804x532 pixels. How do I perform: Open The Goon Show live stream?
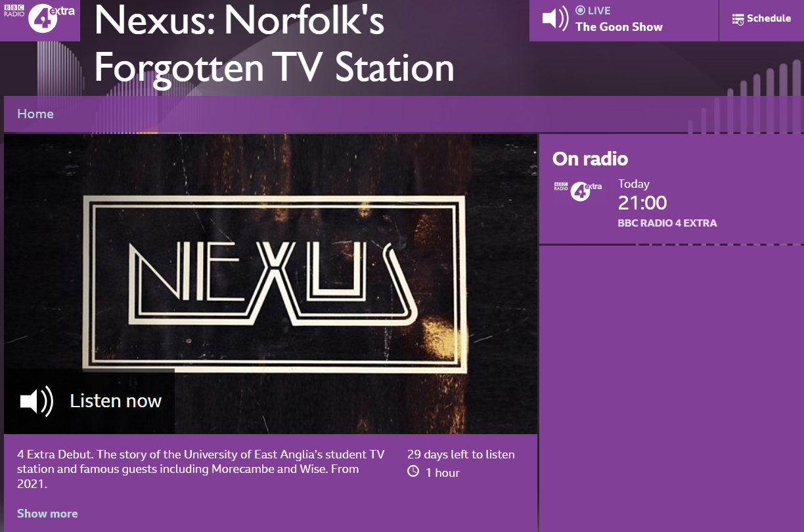pos(619,27)
